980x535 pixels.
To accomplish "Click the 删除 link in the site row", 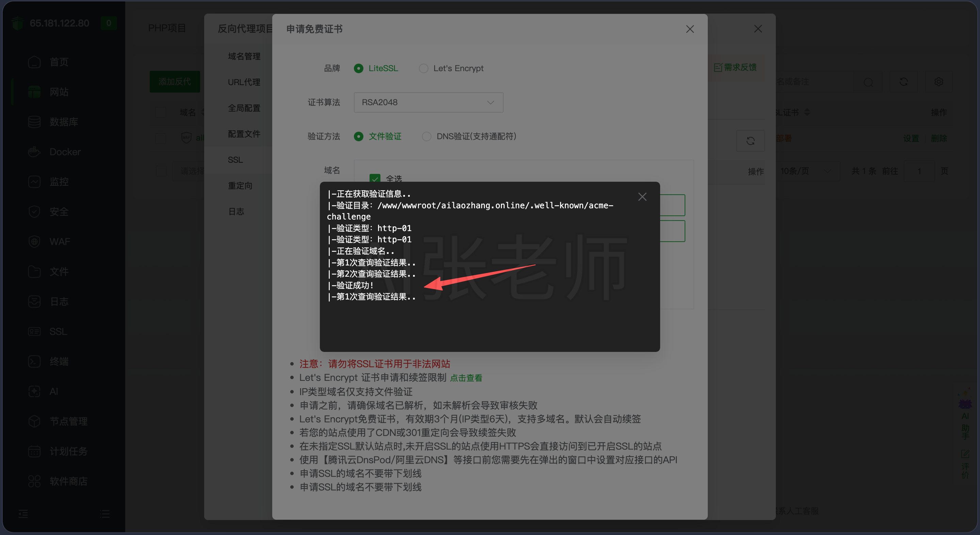I will tap(939, 138).
